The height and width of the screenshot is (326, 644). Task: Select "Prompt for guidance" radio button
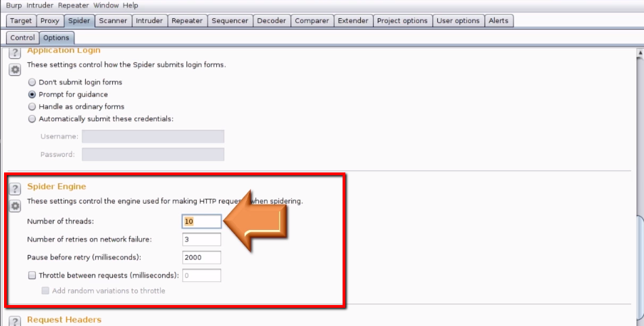point(32,95)
